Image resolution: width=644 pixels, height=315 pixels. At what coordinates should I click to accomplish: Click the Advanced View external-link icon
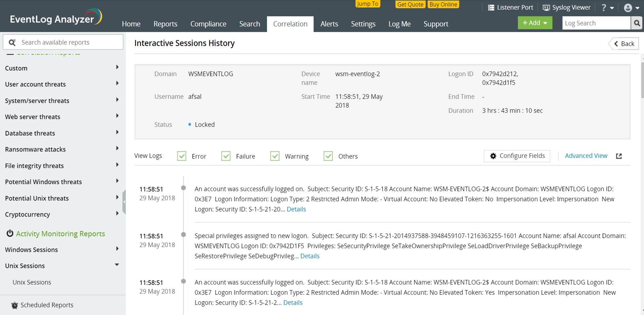[x=619, y=156]
